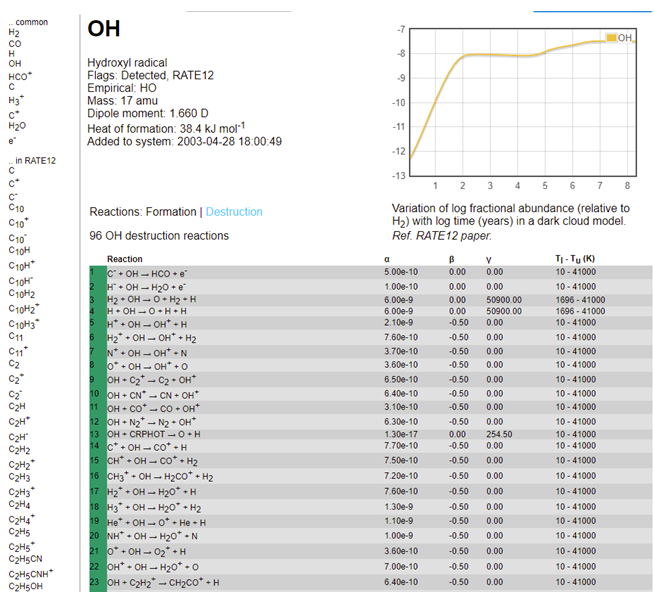Image resolution: width=654 pixels, height=592 pixels.
Task: Click the 96 OH destruction reactions text
Action: click(159, 236)
